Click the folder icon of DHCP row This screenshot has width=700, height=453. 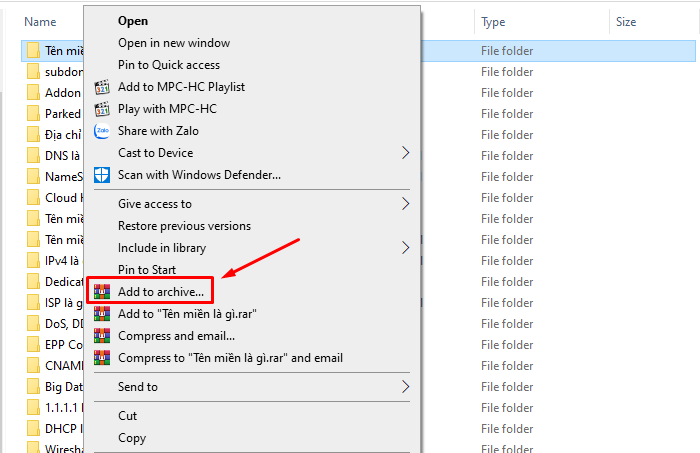pos(33,428)
